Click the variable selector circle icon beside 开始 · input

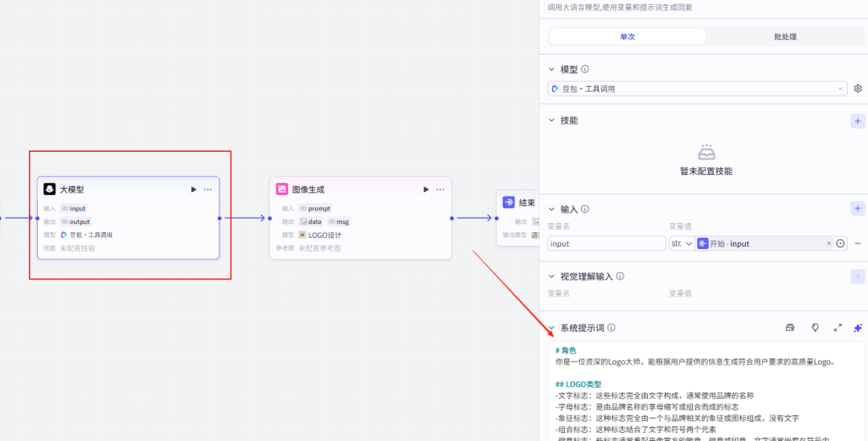click(841, 243)
